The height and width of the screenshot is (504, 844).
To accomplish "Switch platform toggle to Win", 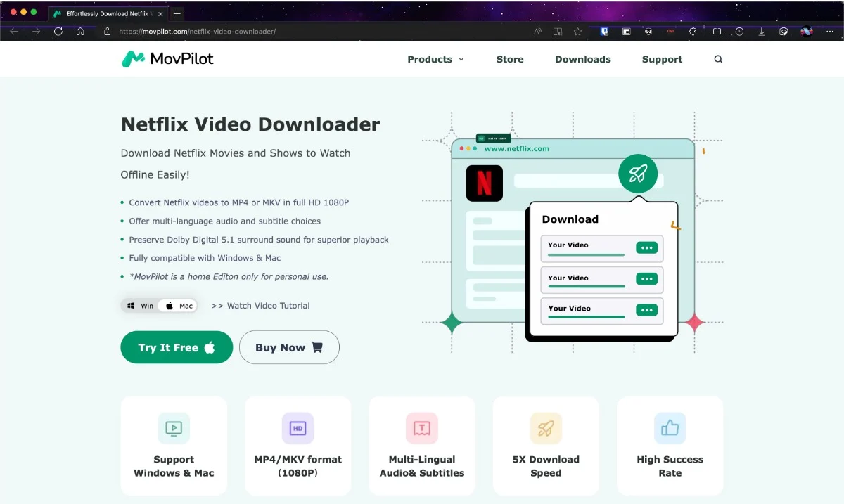I will tap(141, 306).
